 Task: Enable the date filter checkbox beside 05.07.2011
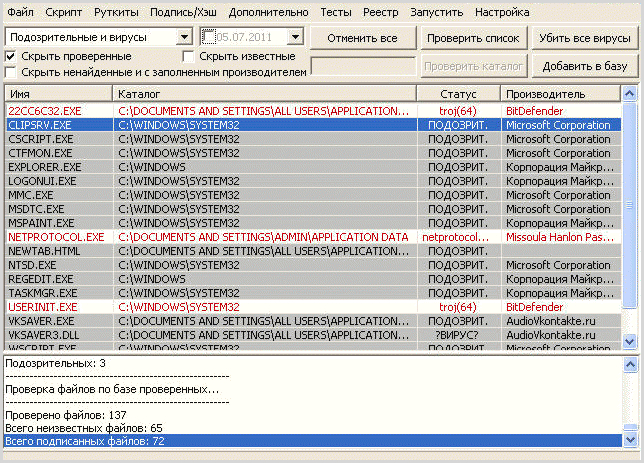pos(209,37)
